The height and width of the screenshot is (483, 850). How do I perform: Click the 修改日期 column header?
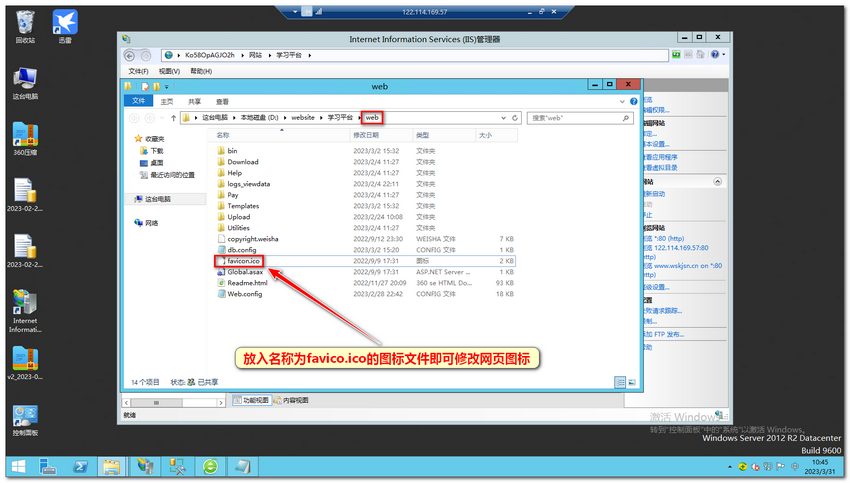click(366, 134)
